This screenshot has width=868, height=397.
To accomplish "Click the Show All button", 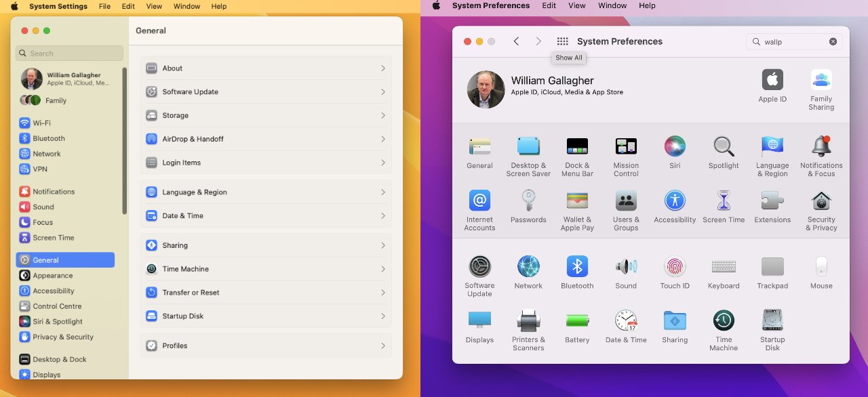I will 568,58.
